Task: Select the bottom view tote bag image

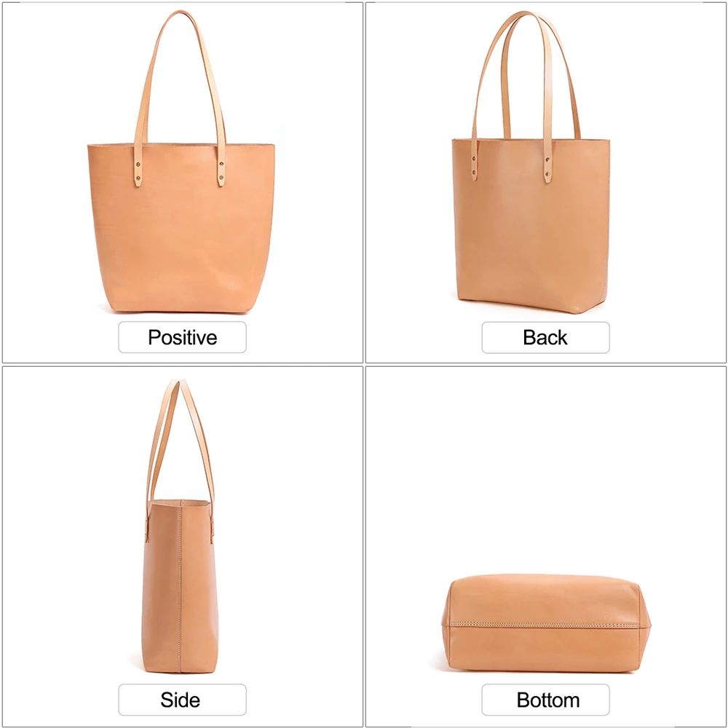Action: click(545, 623)
